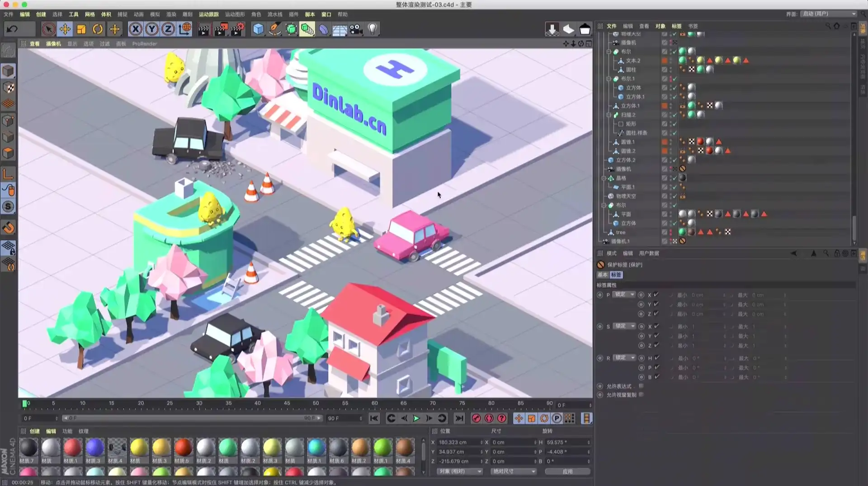868x486 pixels.
Task: Open the 对象 (相对) coordinate dropdown
Action: pyautogui.click(x=460, y=471)
